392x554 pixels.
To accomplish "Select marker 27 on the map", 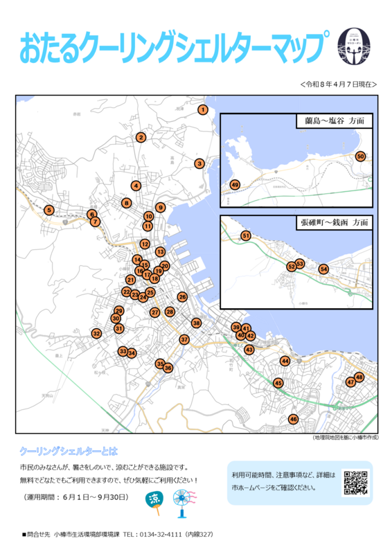I will (x=155, y=312).
